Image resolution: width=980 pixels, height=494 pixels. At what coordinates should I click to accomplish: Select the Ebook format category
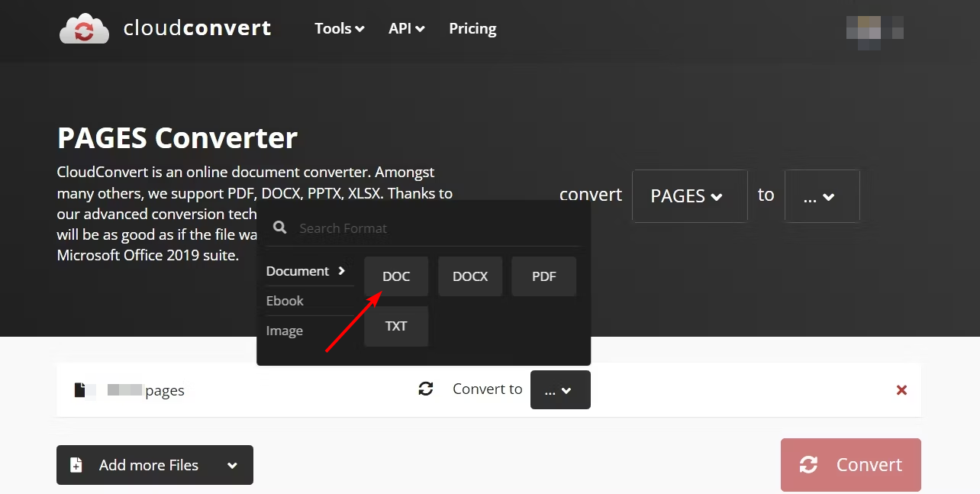click(285, 301)
